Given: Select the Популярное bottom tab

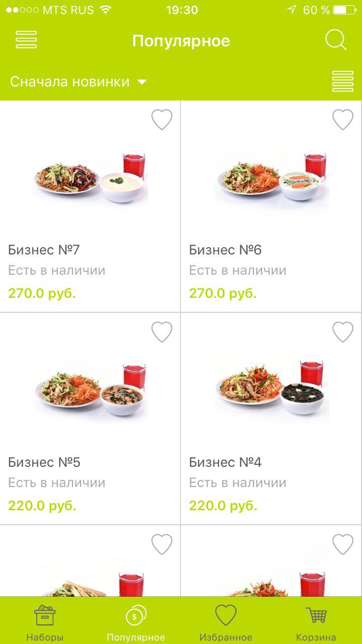Looking at the screenshot, I should tap(135, 622).
